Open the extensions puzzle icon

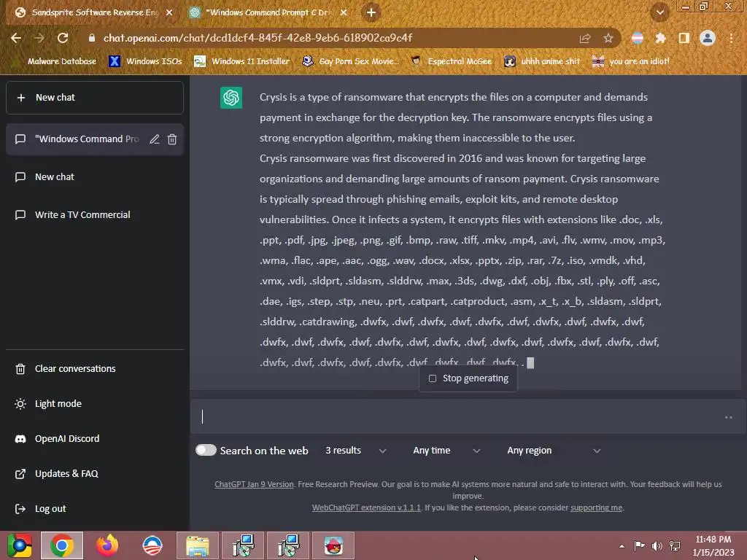coord(660,38)
